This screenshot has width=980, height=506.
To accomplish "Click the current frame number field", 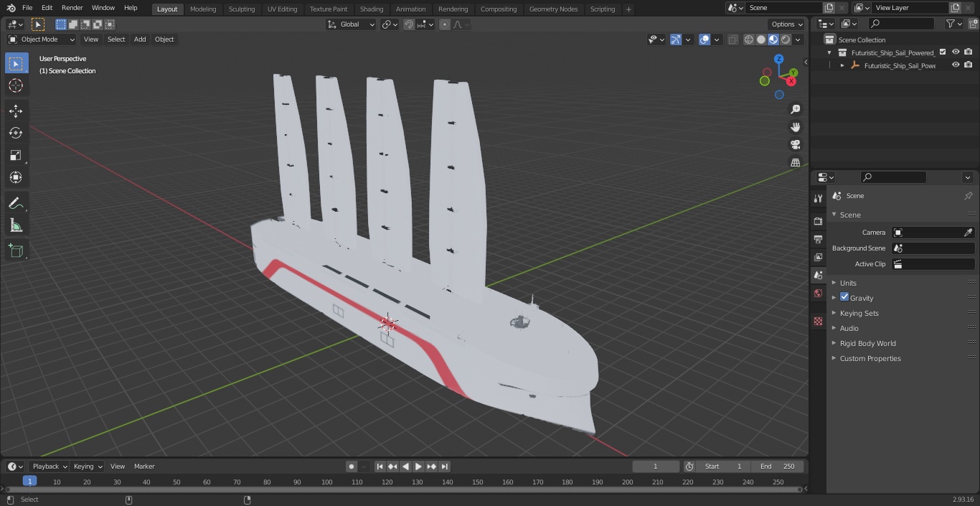I will (x=655, y=467).
